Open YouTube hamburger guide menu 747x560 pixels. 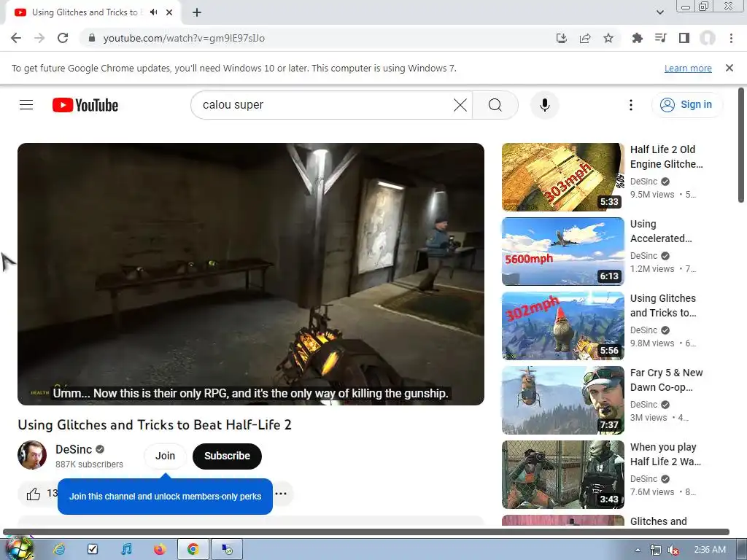(26, 105)
